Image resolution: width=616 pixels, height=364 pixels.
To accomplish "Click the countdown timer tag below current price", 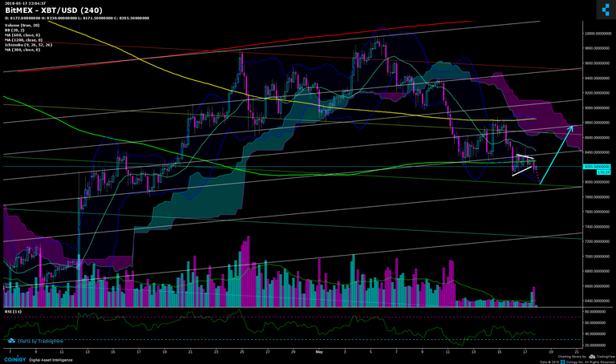I will pyautogui.click(x=603, y=172).
